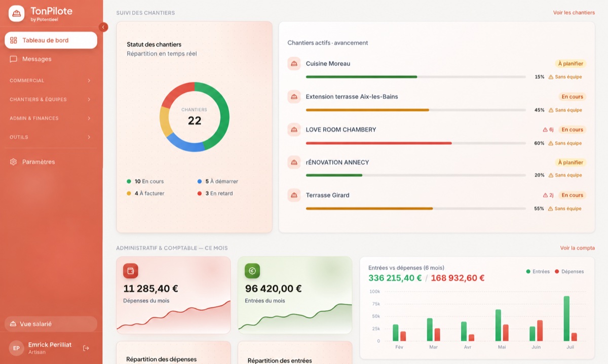The width and height of the screenshot is (608, 364).
Task: Click the green En cours legend dot
Action: point(129,181)
